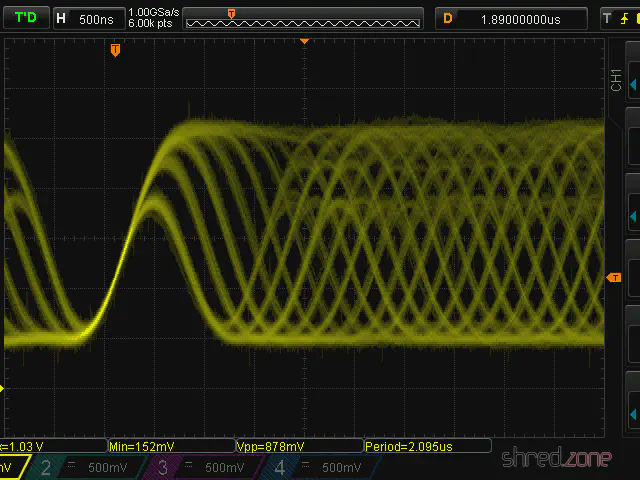Click the orange T marker in memory bar
The width and height of the screenshot is (640, 480).
[x=232, y=13]
